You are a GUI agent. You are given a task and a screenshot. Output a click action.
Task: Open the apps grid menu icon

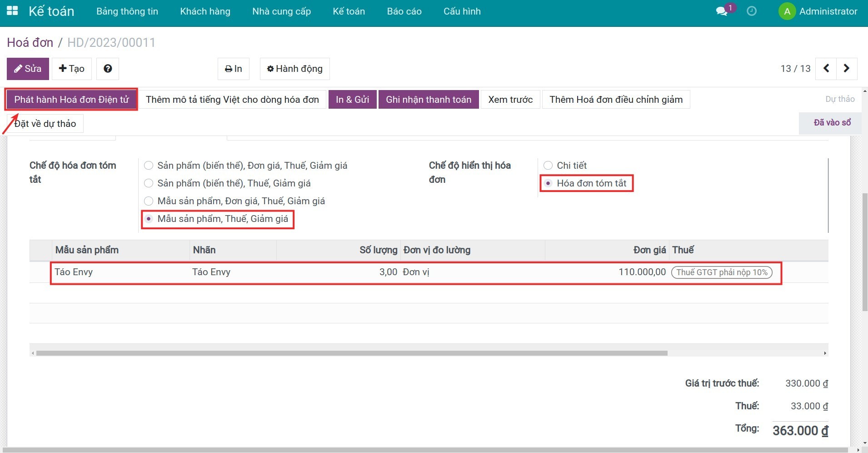click(x=12, y=11)
